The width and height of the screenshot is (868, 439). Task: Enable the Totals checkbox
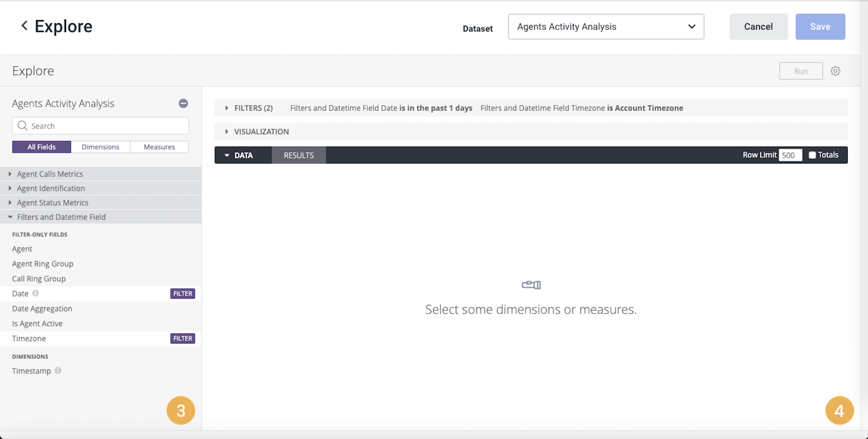tap(813, 154)
